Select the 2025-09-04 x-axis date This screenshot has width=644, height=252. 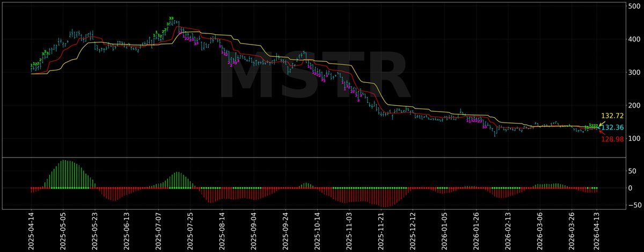click(x=254, y=230)
